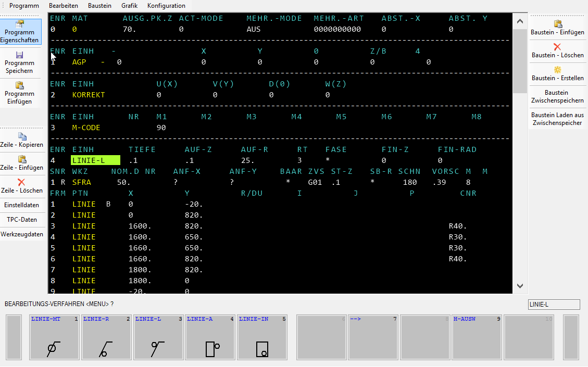Viewport: 588px width, 367px height.
Task: Open Werkzeugdaten
Action: (21, 234)
